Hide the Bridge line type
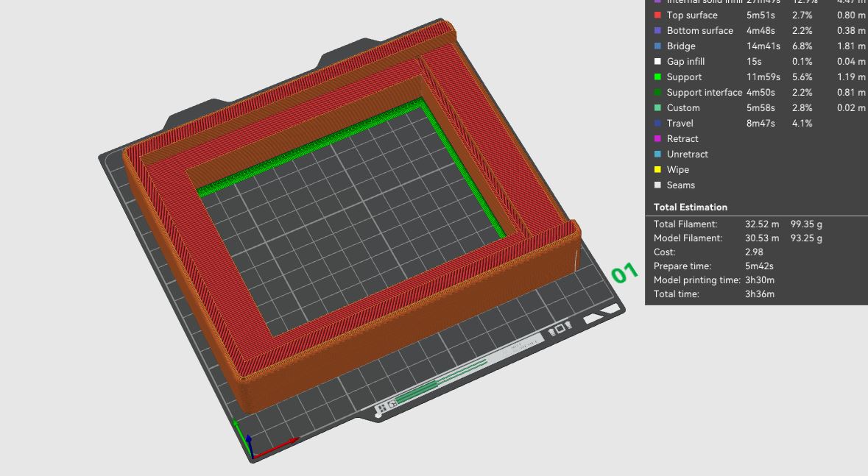The height and width of the screenshot is (476, 868). pyautogui.click(x=680, y=46)
